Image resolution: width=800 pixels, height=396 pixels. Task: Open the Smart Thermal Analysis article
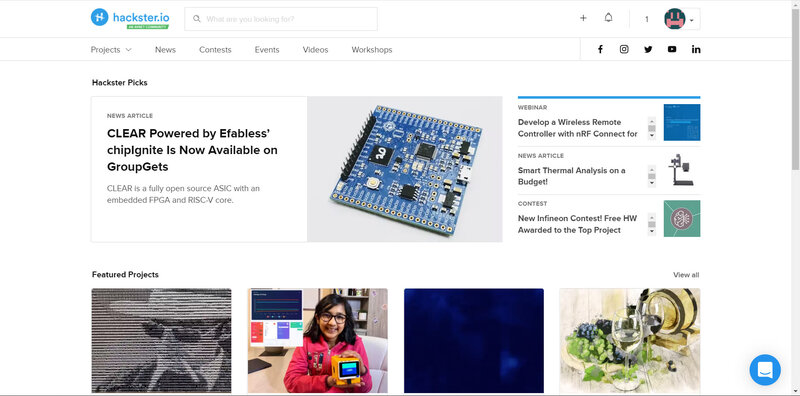(571, 176)
